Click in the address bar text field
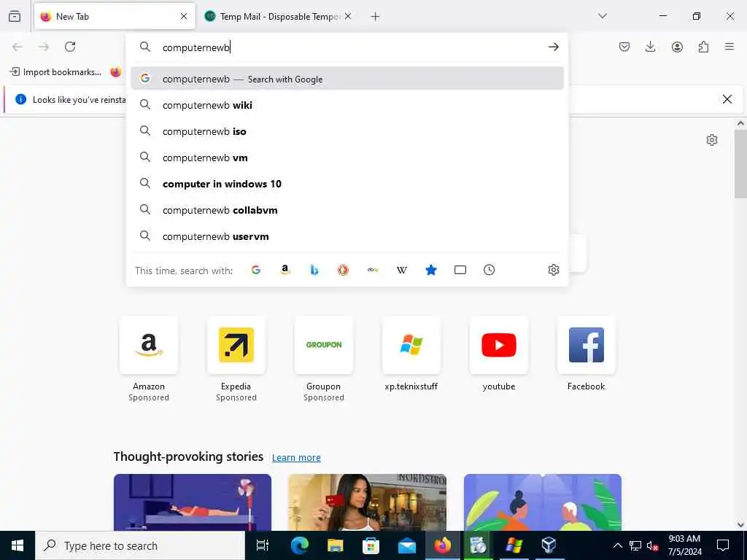 [352, 47]
